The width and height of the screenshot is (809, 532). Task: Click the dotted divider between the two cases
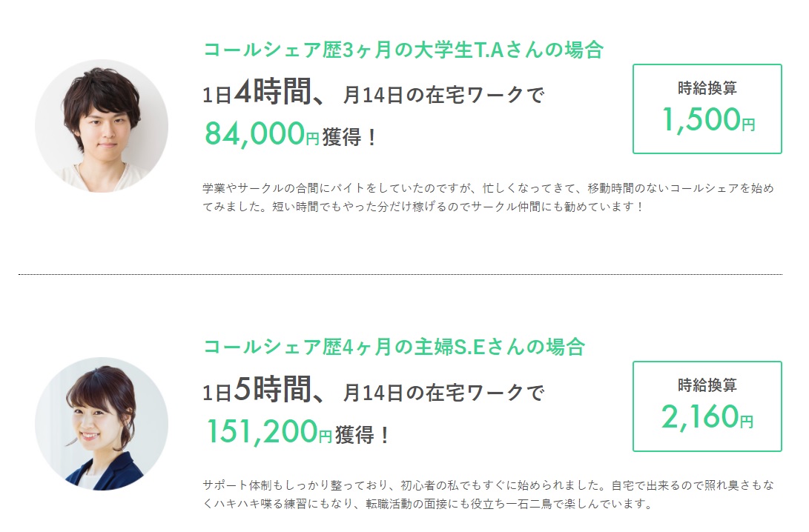click(400, 274)
